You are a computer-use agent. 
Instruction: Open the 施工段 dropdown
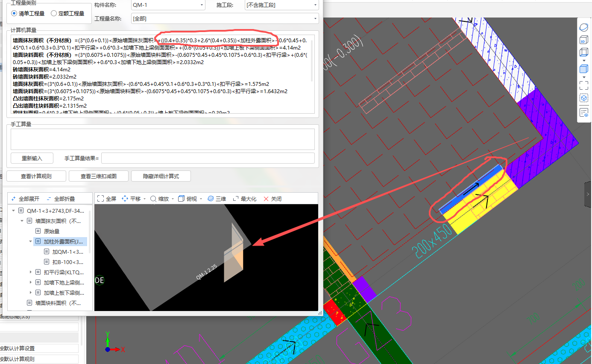pos(281,5)
